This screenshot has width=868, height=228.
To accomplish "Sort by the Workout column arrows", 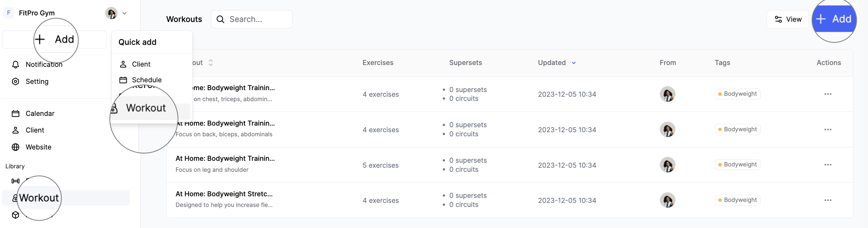I will (x=211, y=63).
